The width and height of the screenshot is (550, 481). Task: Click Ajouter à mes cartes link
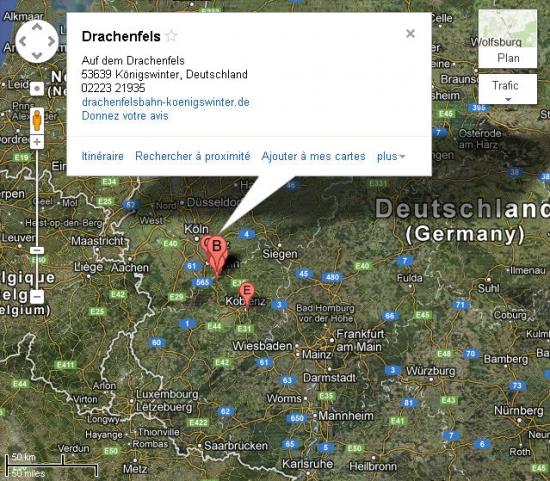[x=313, y=156]
